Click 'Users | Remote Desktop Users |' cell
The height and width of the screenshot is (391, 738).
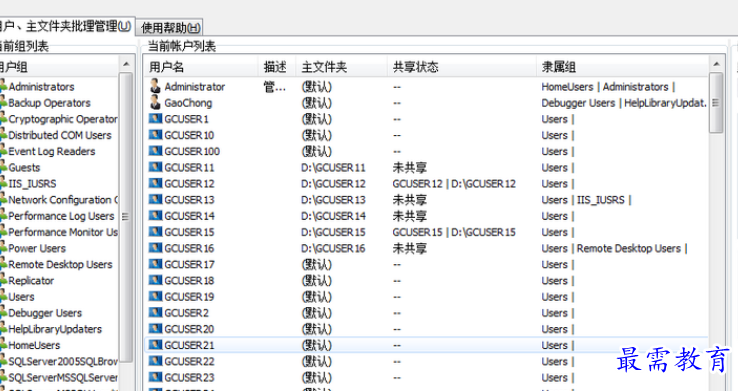point(615,248)
